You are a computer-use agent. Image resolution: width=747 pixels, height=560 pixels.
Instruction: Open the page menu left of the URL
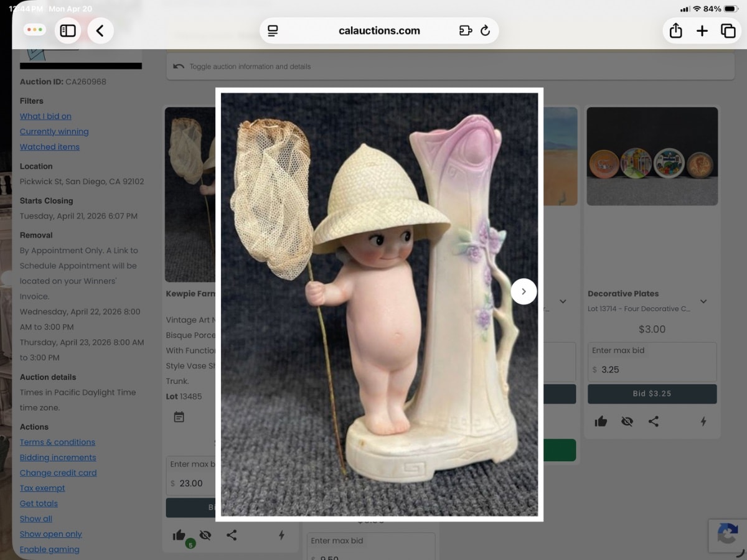pyautogui.click(x=273, y=30)
